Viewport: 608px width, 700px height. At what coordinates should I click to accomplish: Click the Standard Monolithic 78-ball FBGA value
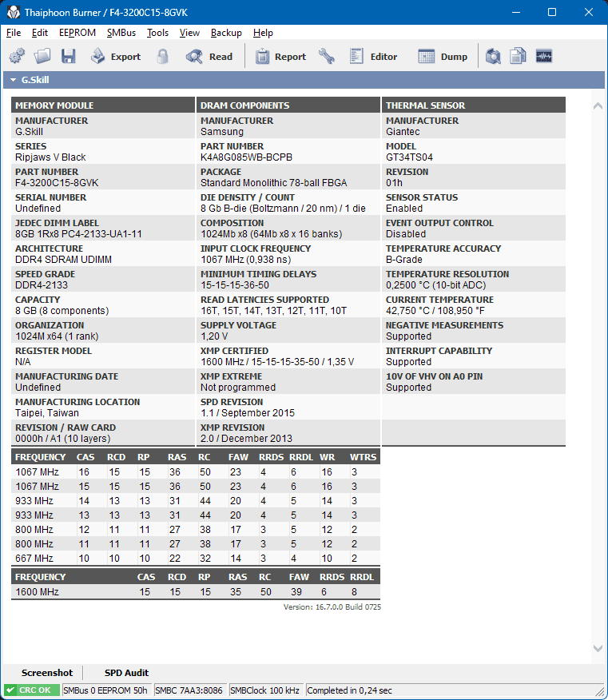click(x=274, y=183)
